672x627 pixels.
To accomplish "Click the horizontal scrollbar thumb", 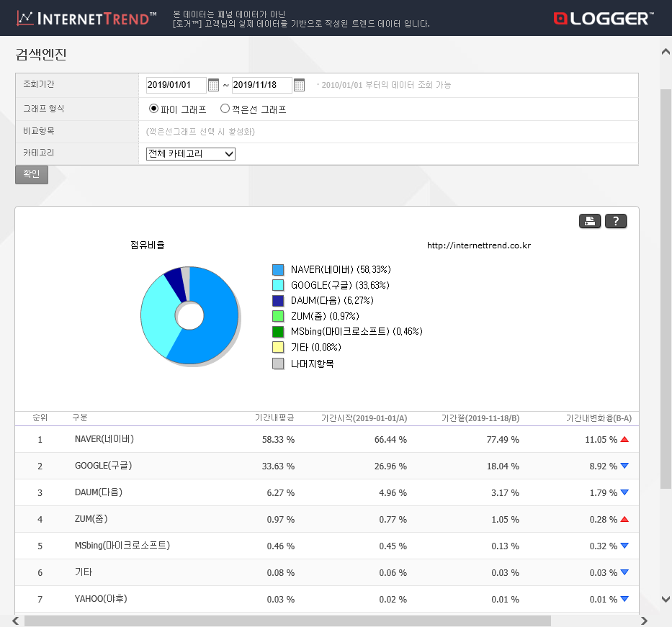I will [x=287, y=621].
